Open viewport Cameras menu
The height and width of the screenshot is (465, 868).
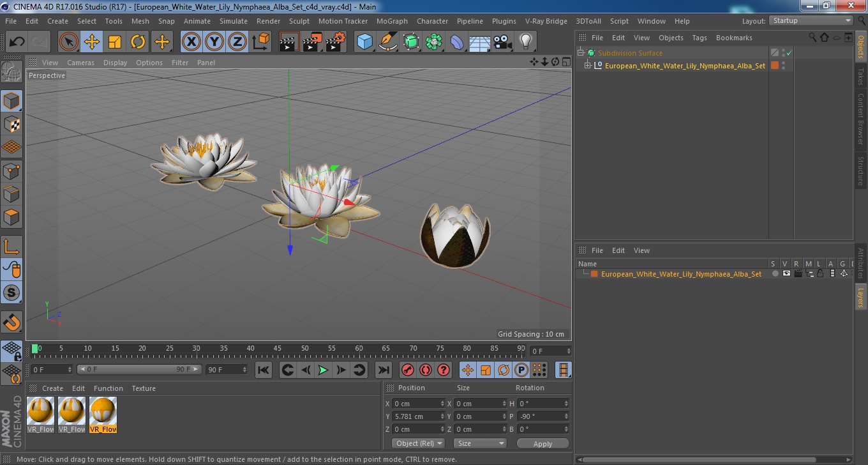(80, 63)
